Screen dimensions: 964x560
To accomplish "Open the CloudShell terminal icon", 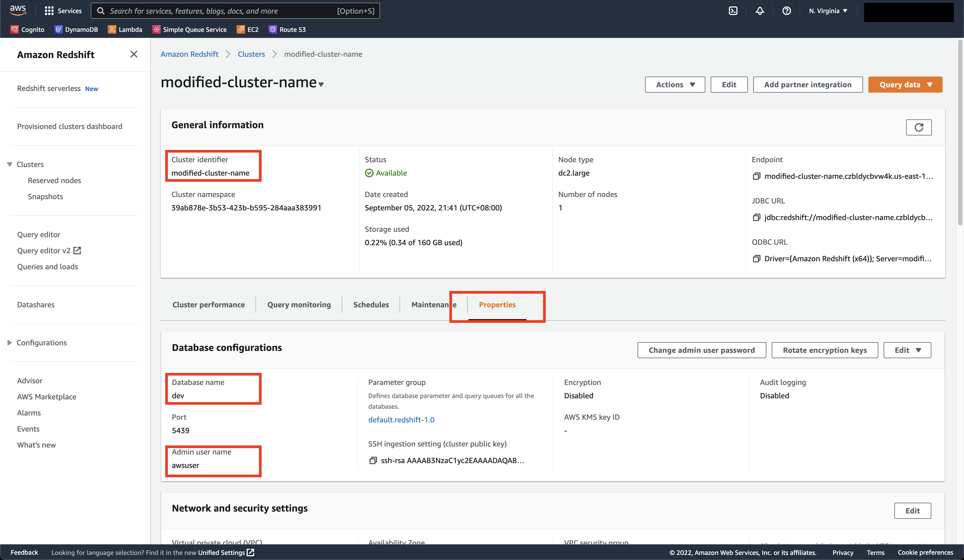I will coord(733,11).
